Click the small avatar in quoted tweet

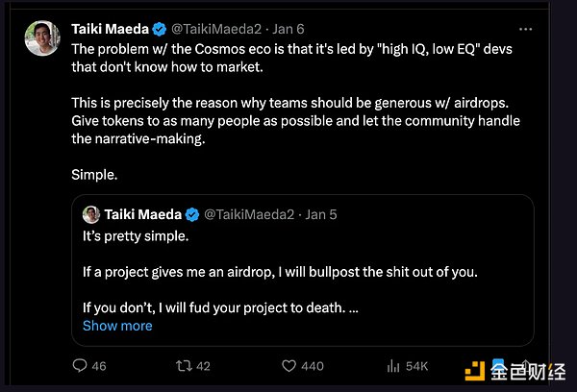pos(90,213)
